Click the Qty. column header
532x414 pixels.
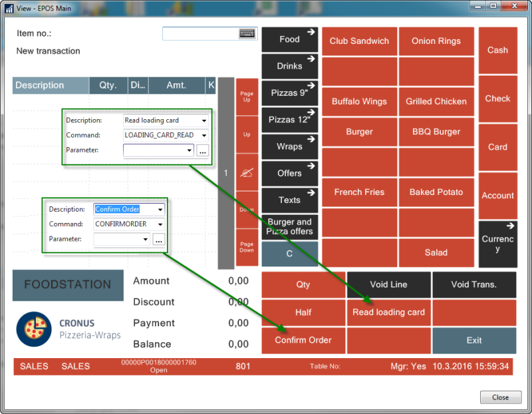coord(108,85)
